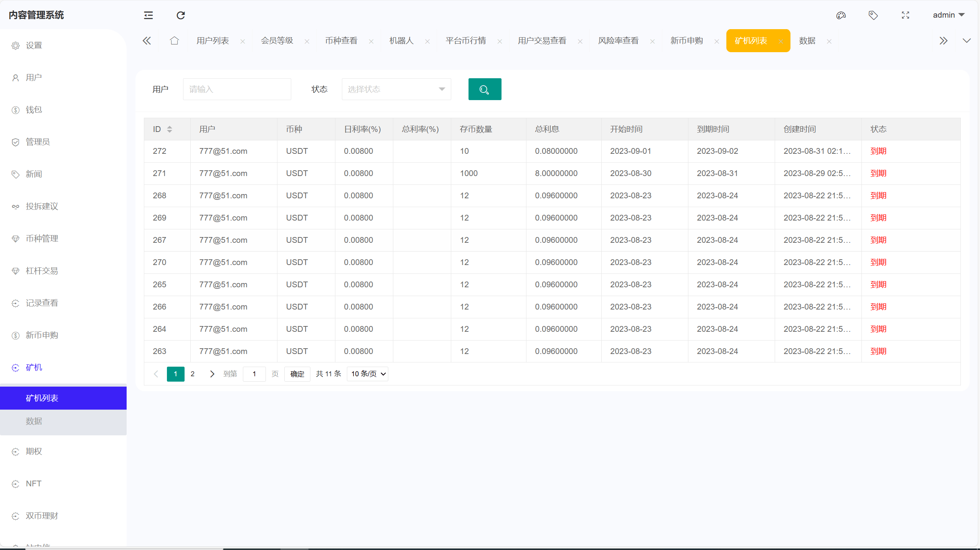980x550 pixels.
Task: Click the tag icon near admin
Action: pos(873,15)
